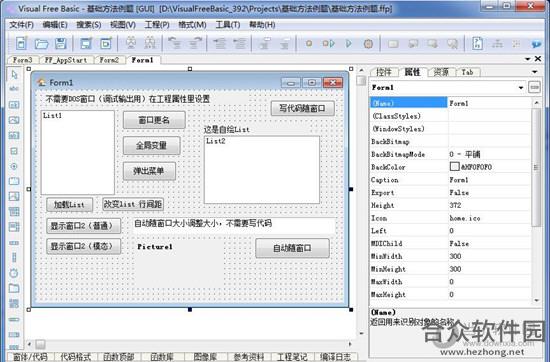550x362 pixels.
Task: Click the indent icon right after Redo
Action: (220, 43)
